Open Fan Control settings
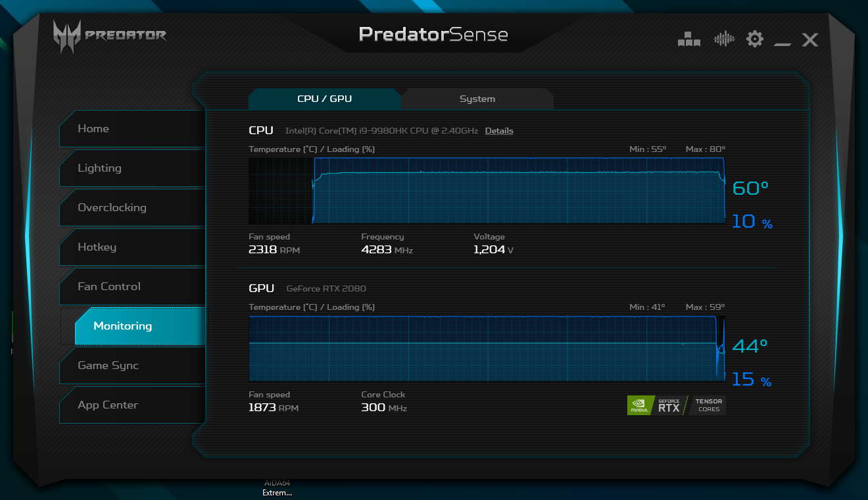 pyautogui.click(x=132, y=286)
